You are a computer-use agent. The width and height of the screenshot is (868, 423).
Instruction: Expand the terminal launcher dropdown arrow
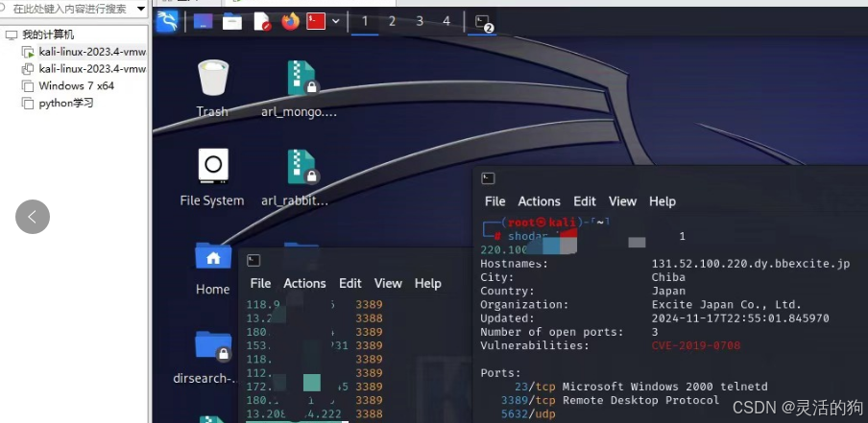click(335, 21)
